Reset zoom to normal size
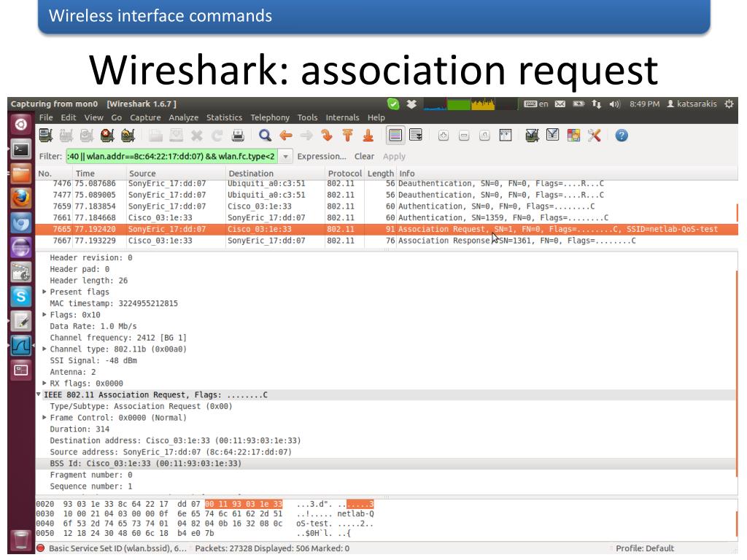Screen dimensions: 747x560 coord(484,136)
